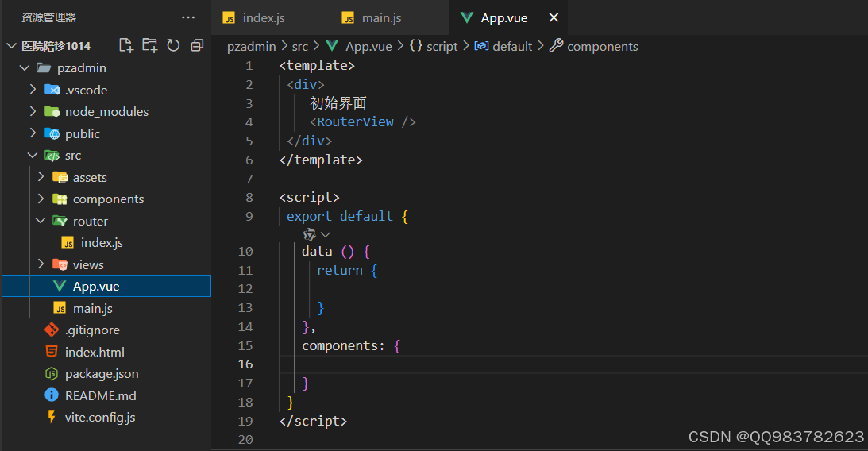Click the HTML5 icon beside index.html

click(x=52, y=352)
